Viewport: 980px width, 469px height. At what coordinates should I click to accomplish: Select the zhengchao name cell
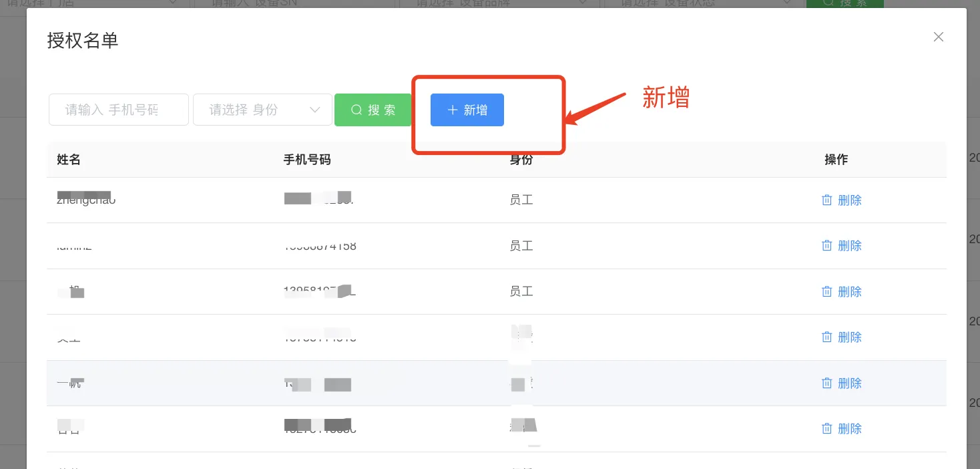pyautogui.click(x=86, y=200)
